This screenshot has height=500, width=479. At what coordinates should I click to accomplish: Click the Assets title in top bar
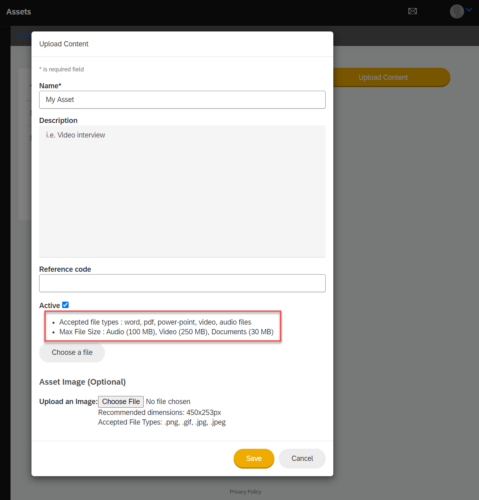[19, 12]
